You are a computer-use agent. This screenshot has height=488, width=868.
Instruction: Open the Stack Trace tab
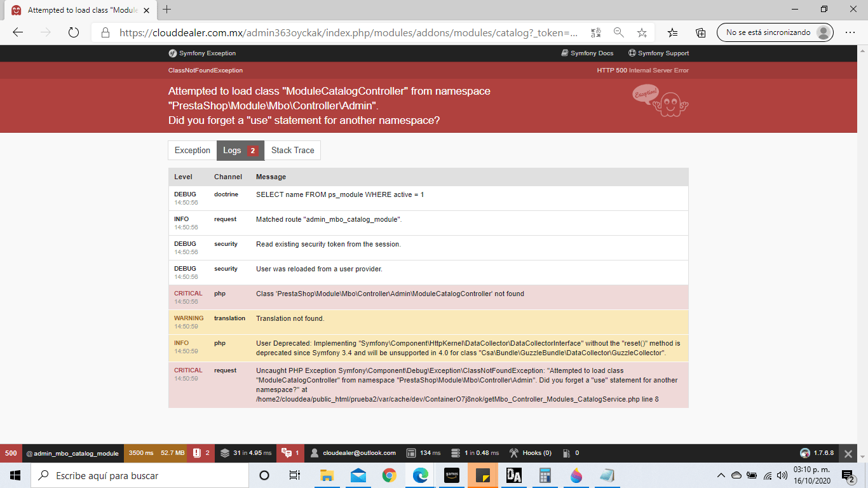pyautogui.click(x=292, y=151)
